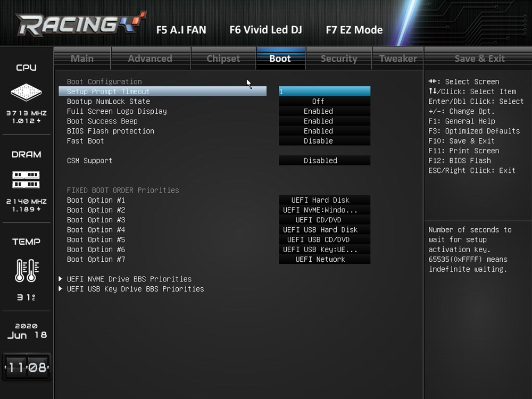Click the F12: BIOS Flash help line

[460, 160]
